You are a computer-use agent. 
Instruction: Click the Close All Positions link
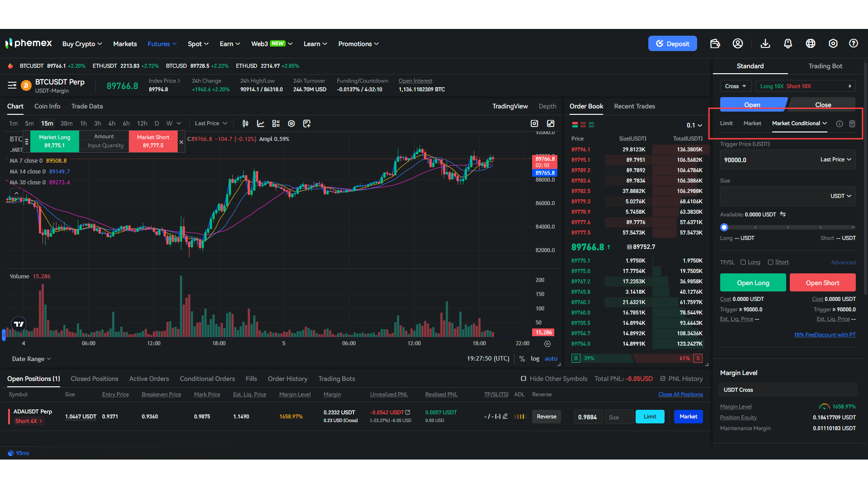(680, 394)
